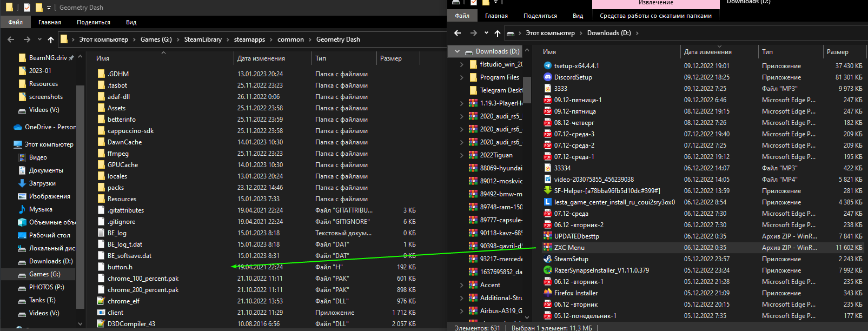Open recent locations dropdown in Geometry Dash window
Viewport: 868px width, 331px height.
tap(39, 39)
